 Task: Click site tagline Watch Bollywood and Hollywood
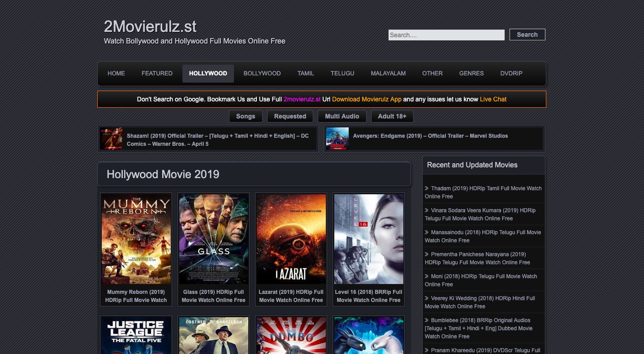[x=194, y=41]
